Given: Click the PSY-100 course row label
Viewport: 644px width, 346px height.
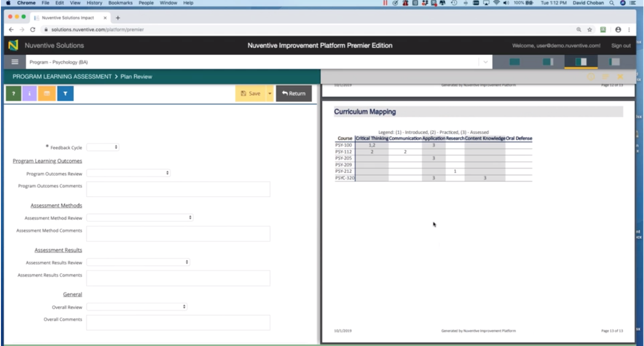Looking at the screenshot, I should click(x=344, y=145).
